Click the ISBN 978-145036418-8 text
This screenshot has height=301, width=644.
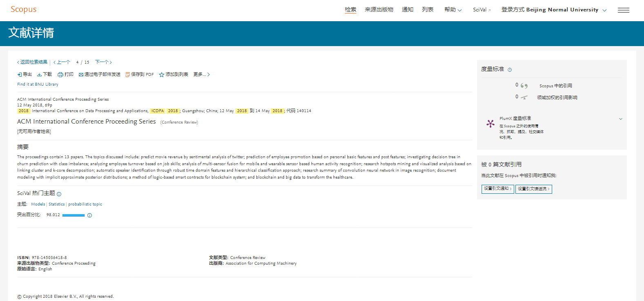(x=42, y=258)
